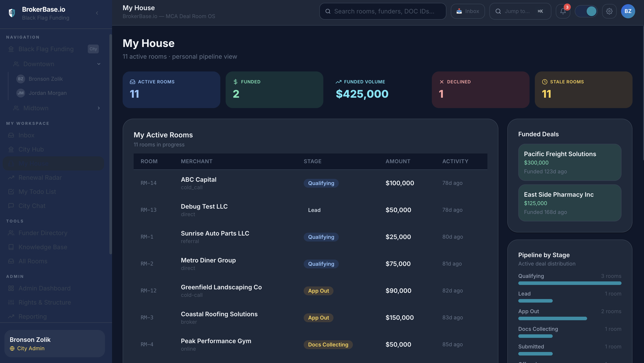Open settings via the gear icon
The width and height of the screenshot is (644, 363).
tap(609, 11)
